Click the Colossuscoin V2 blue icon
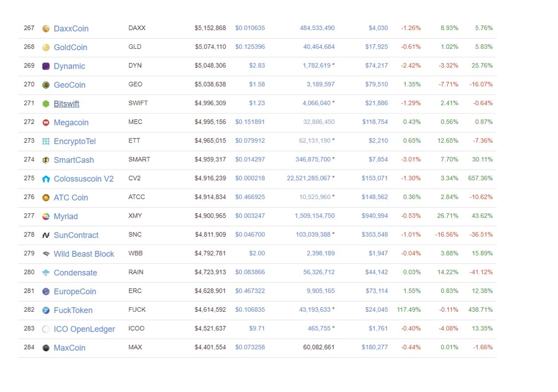This screenshot has height=392, width=558. pyautogui.click(x=46, y=179)
